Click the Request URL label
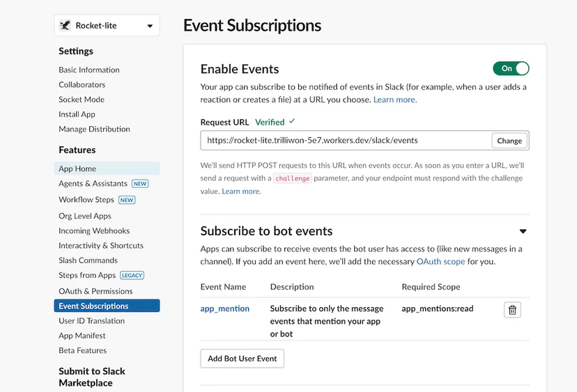Screen dimensions: 577x392 [x=224, y=122]
